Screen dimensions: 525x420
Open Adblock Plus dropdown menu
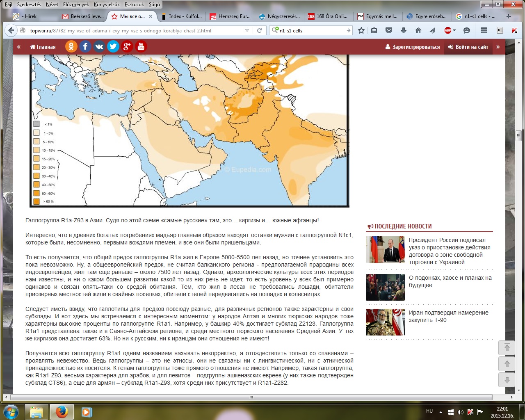(x=454, y=30)
